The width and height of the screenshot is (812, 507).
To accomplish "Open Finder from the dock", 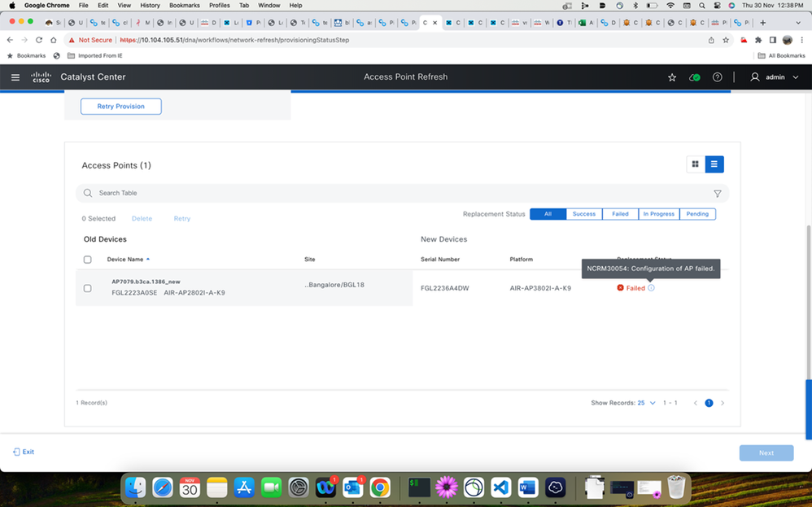I will 136,487.
